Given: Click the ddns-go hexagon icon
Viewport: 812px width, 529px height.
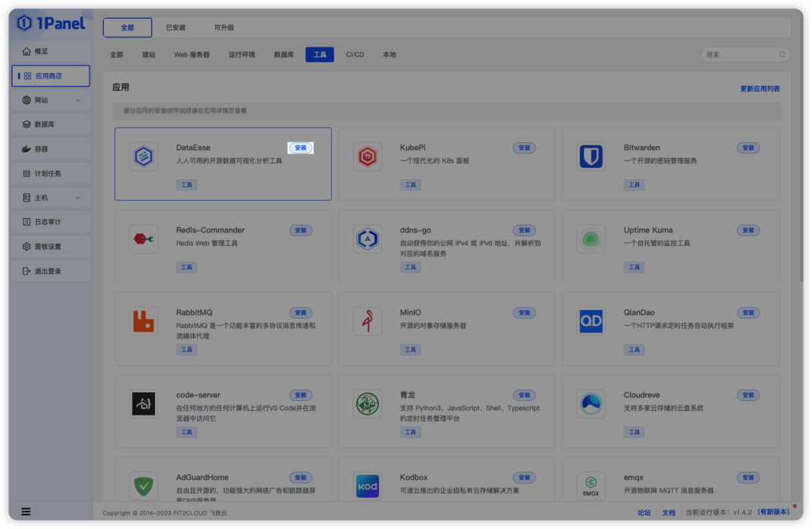Looking at the screenshot, I should [x=367, y=238].
